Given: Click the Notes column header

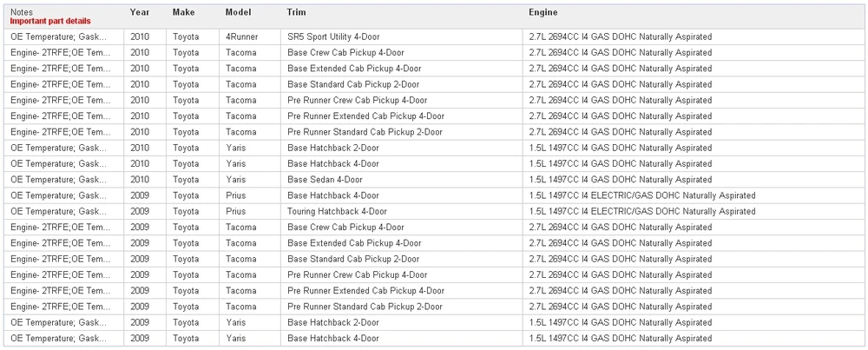Looking at the screenshot, I should pos(21,12).
